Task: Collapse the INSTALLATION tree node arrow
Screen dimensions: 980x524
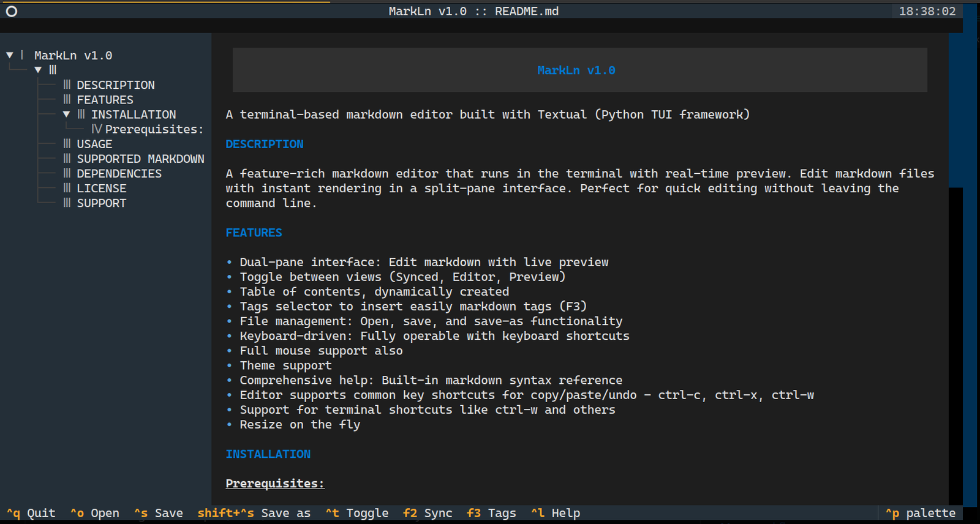Action: [66, 114]
